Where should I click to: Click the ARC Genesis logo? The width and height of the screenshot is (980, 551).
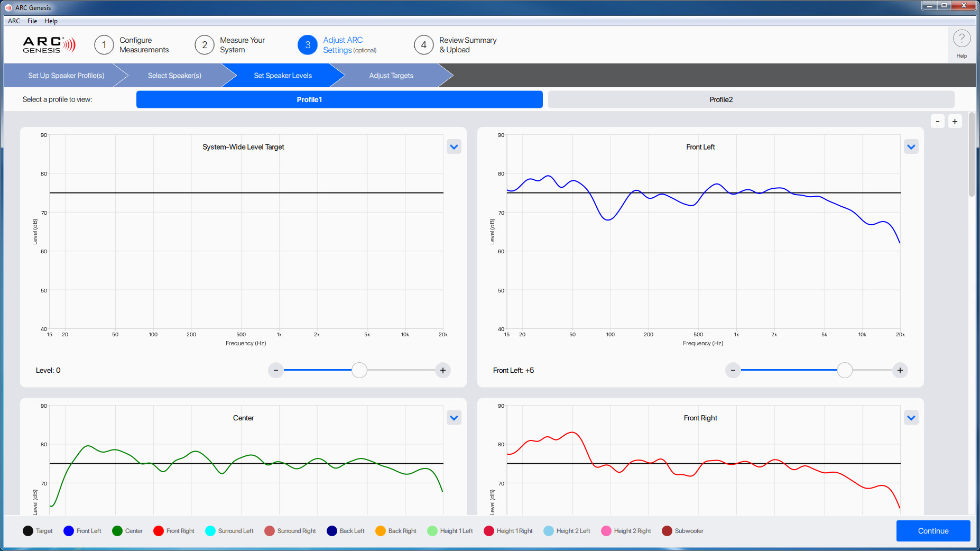pyautogui.click(x=49, y=45)
